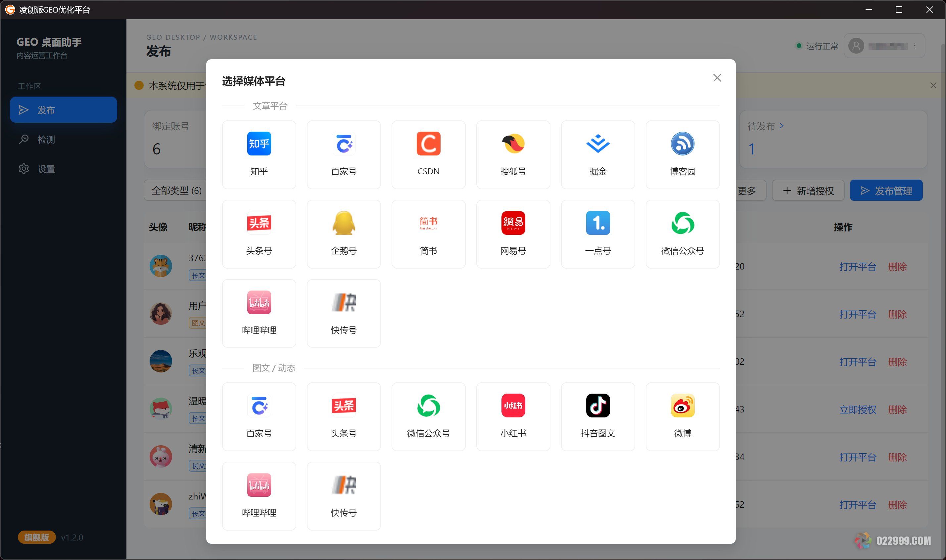This screenshot has height=560, width=946.
Task: Click the 立即授权 link
Action: click(857, 409)
